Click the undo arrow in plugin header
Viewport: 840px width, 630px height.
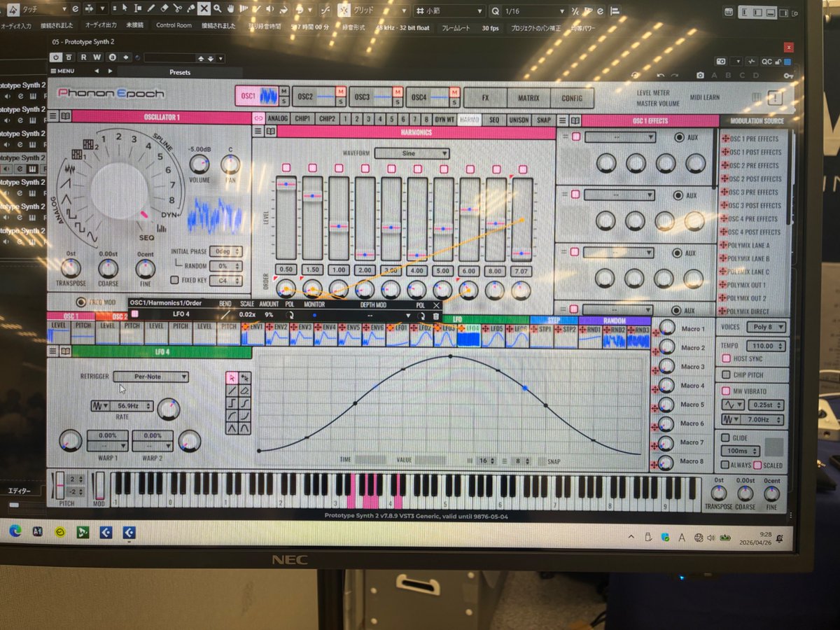tap(659, 76)
